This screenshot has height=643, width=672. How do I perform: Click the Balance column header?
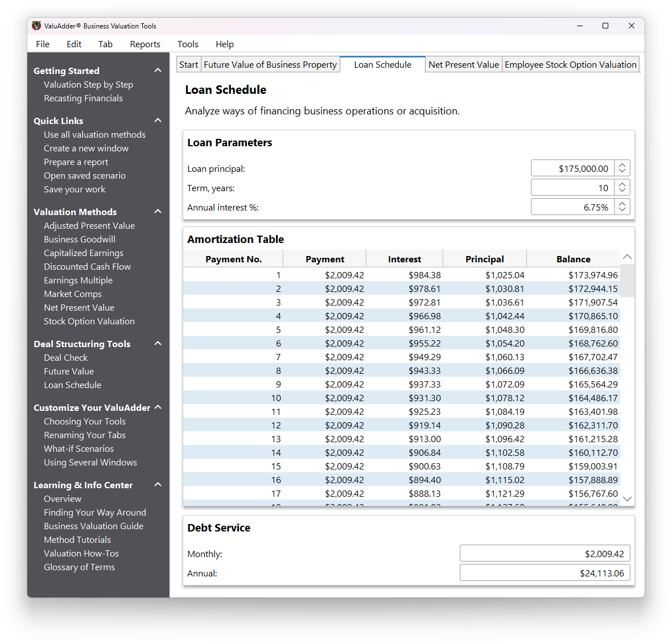(x=574, y=259)
